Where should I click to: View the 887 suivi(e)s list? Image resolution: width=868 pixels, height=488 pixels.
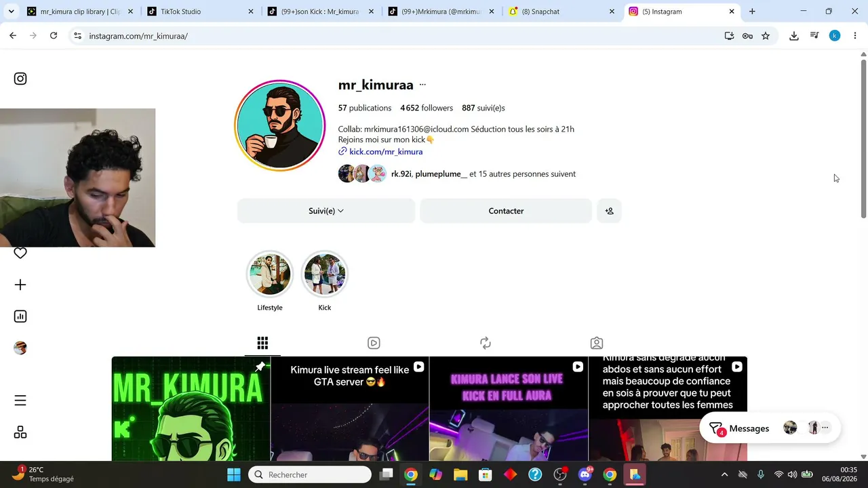click(x=484, y=108)
